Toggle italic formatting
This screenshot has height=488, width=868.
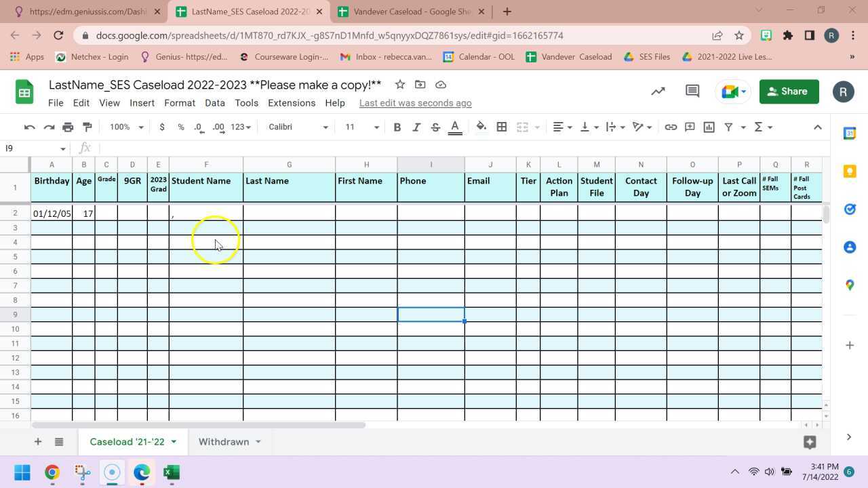tap(416, 127)
